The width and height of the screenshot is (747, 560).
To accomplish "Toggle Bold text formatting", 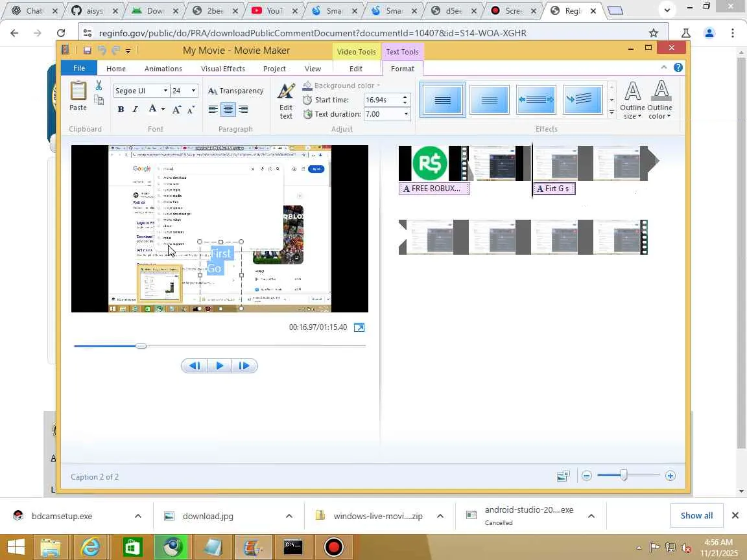I will (121, 110).
